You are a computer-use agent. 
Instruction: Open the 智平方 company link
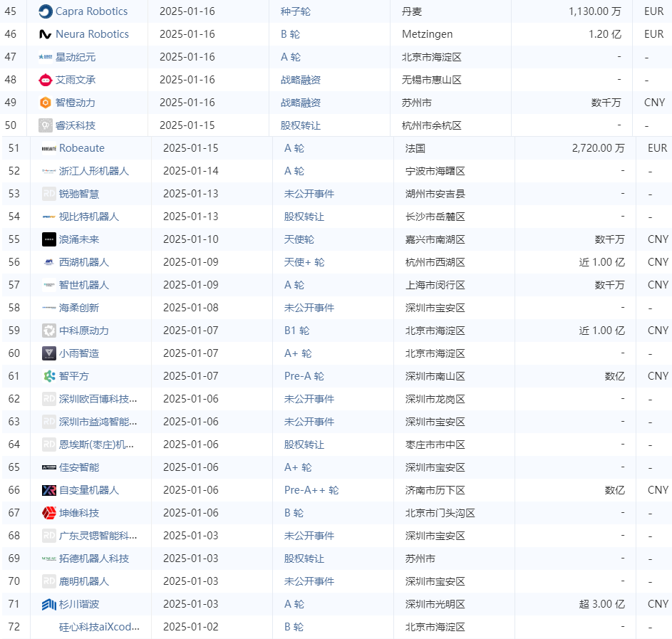tap(73, 376)
